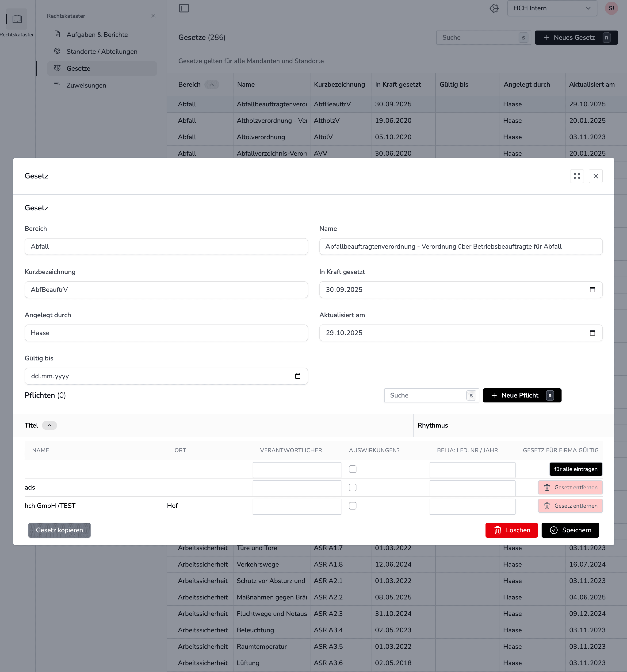Viewport: 627px width, 672px height.
Task: Click the Speichern button
Action: point(570,530)
